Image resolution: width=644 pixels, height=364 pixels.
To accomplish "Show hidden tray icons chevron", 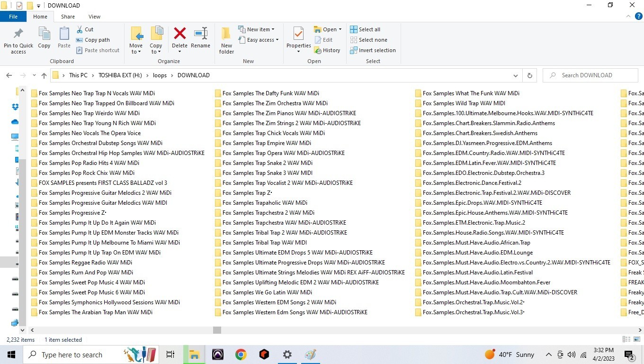I will click(548, 355).
